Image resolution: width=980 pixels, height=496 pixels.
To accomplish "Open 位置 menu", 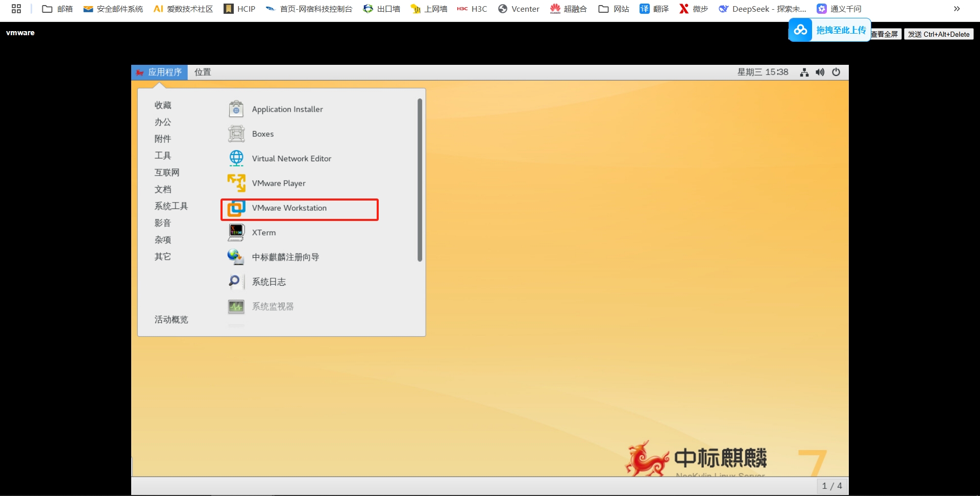I will click(x=203, y=72).
